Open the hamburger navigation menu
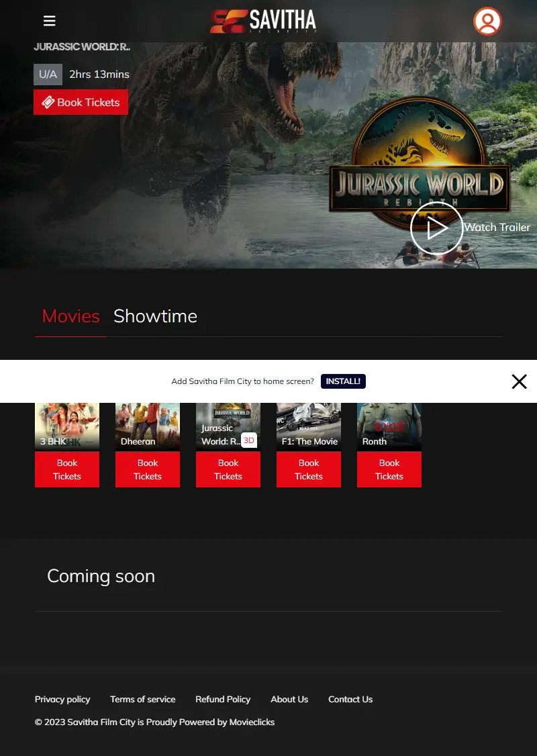 tap(49, 21)
